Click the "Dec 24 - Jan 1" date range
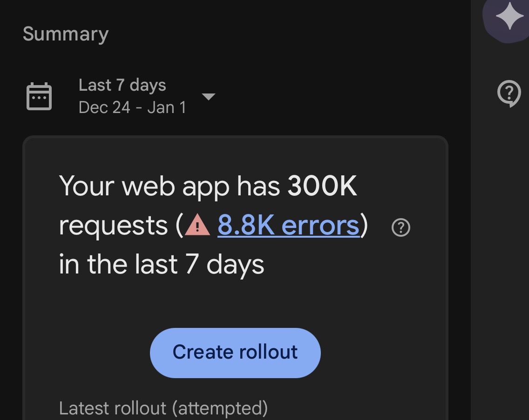The height and width of the screenshot is (420, 529). [x=132, y=107]
